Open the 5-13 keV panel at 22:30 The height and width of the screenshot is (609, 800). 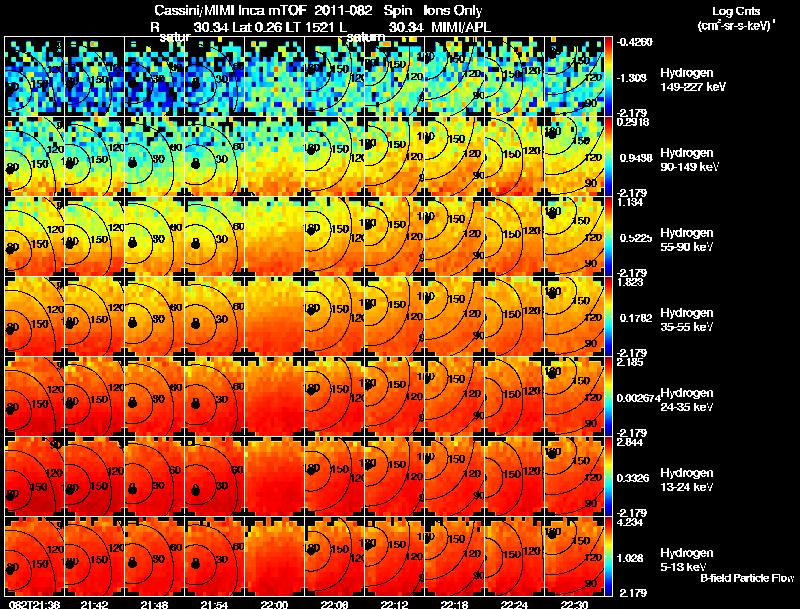coord(574,557)
